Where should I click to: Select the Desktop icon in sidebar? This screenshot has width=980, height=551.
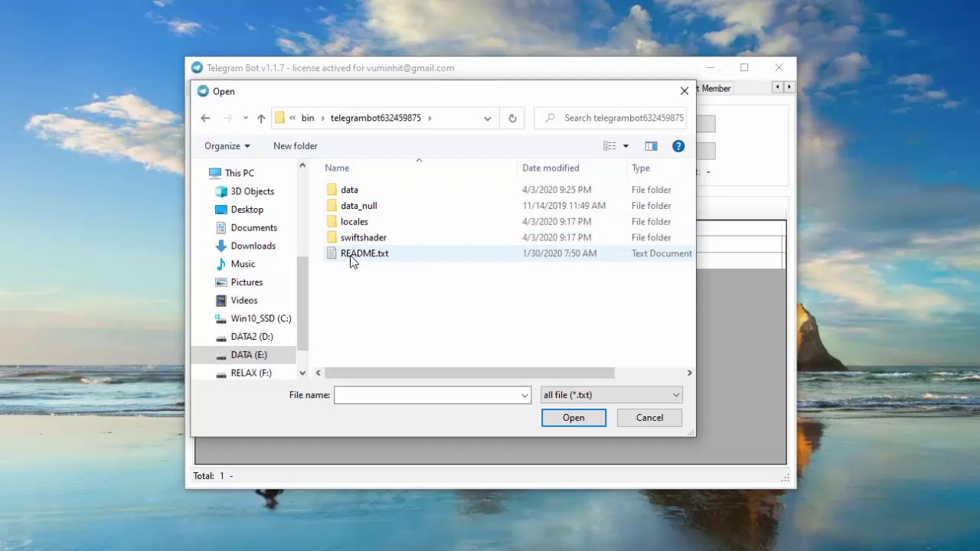(221, 210)
